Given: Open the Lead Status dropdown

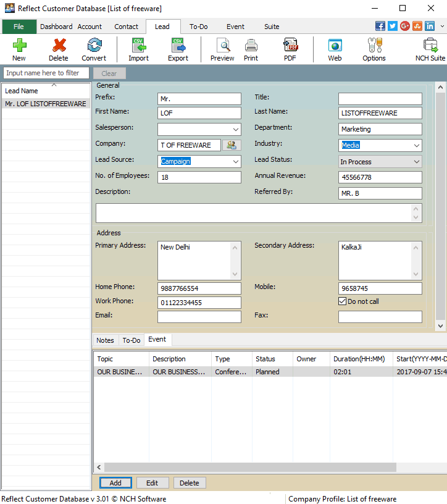Looking at the screenshot, I should [x=417, y=161].
